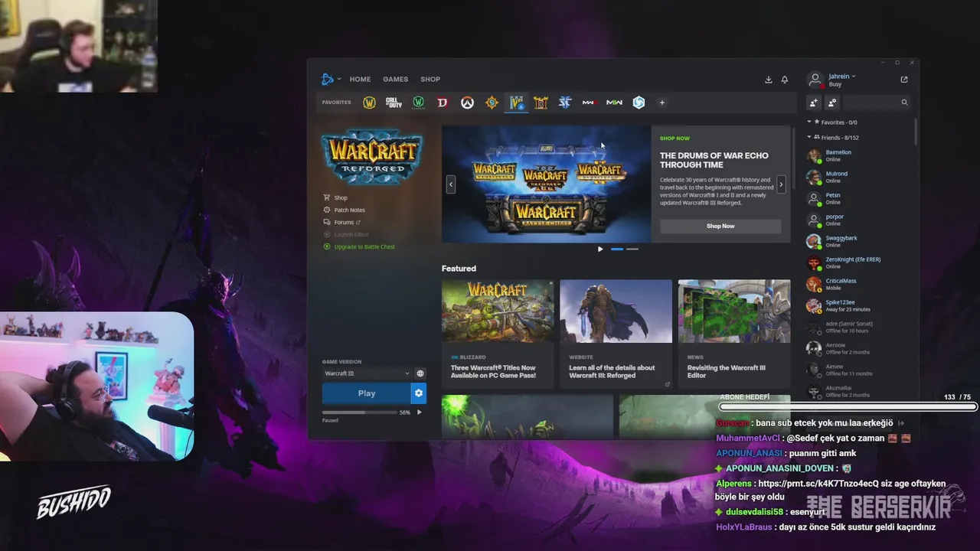The image size is (980, 551).
Task: Select Overwatch in favorites bar
Action: tap(467, 103)
